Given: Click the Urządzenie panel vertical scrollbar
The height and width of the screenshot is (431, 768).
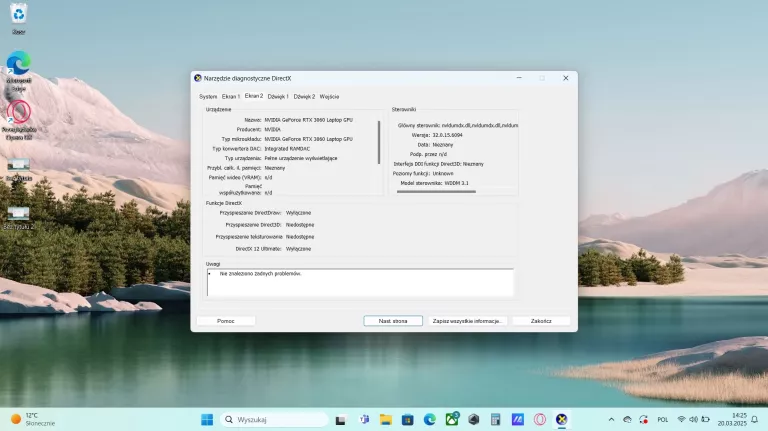Looking at the screenshot, I should [379, 143].
